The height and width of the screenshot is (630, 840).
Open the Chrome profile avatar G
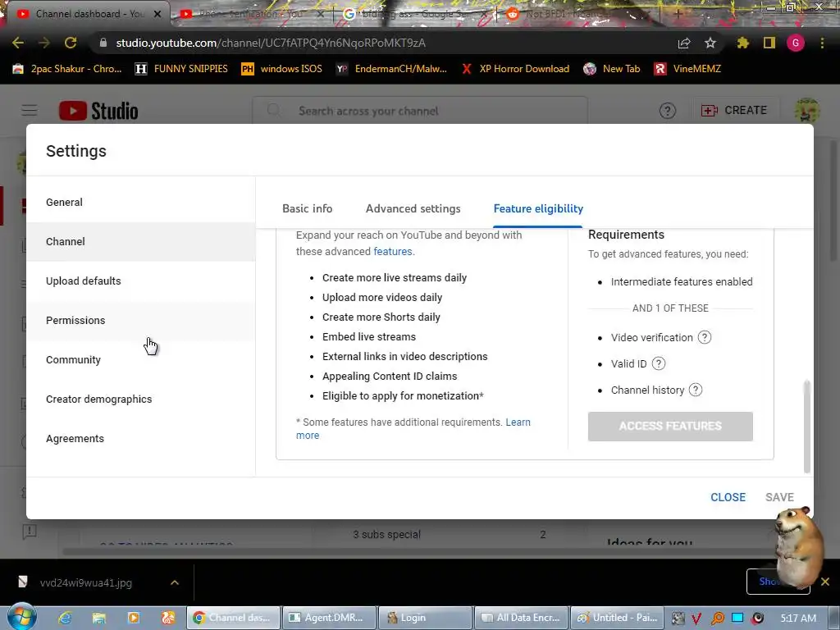click(x=796, y=43)
